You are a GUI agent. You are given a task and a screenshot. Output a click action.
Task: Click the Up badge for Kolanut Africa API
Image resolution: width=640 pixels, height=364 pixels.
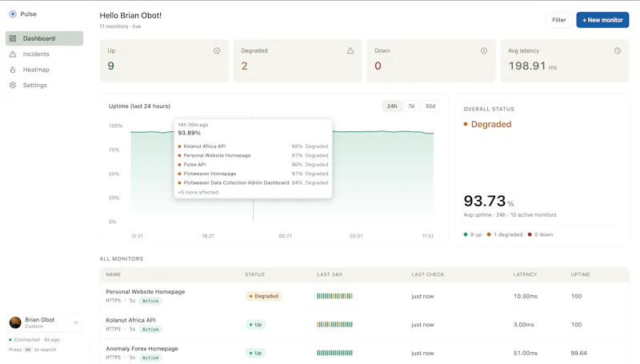(x=255, y=325)
